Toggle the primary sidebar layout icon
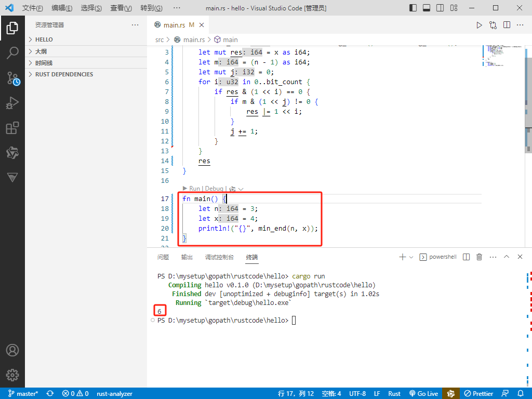Screen dimensions: 532x399 pyautogui.click(x=413, y=8)
